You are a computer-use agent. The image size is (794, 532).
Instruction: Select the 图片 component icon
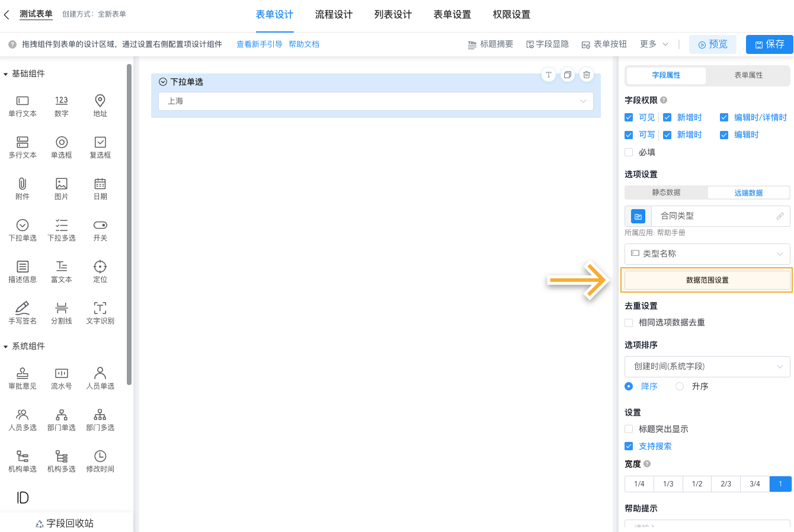61,188
